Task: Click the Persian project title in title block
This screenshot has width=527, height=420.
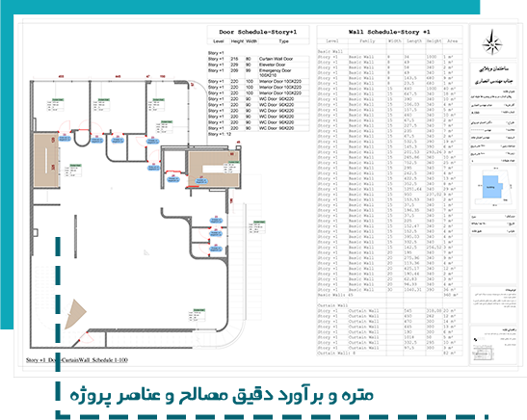Action: [493, 75]
